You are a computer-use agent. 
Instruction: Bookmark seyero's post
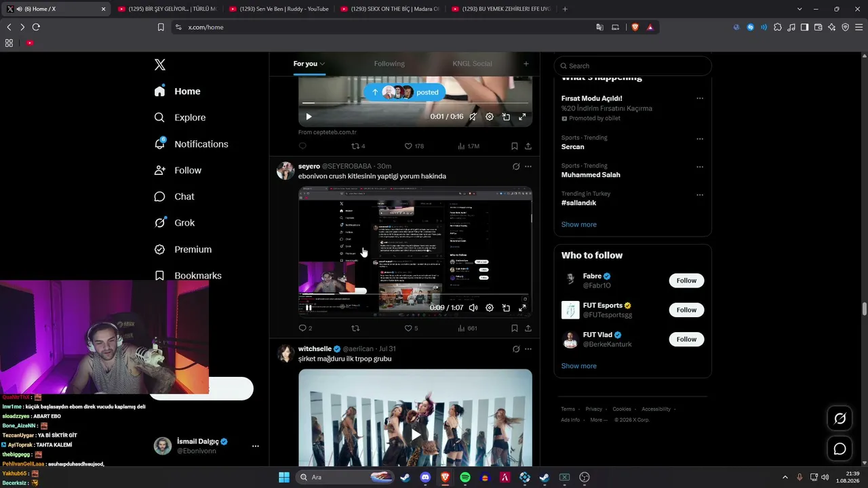tap(514, 328)
